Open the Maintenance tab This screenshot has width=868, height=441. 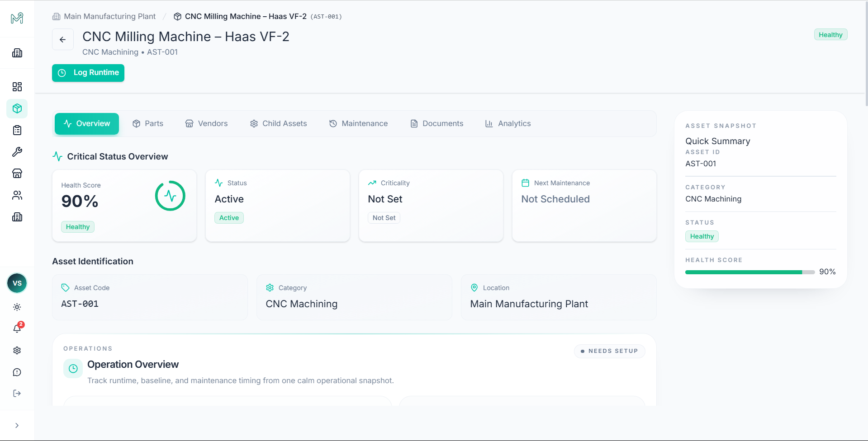359,124
